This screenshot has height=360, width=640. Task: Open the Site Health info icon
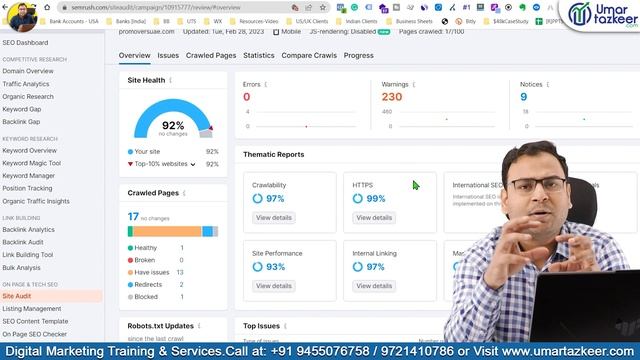click(x=171, y=80)
